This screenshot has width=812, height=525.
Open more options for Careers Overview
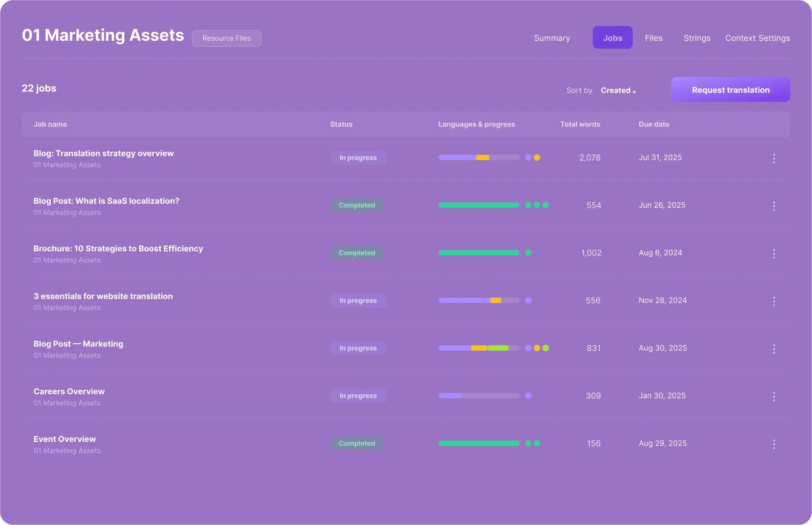coord(774,397)
